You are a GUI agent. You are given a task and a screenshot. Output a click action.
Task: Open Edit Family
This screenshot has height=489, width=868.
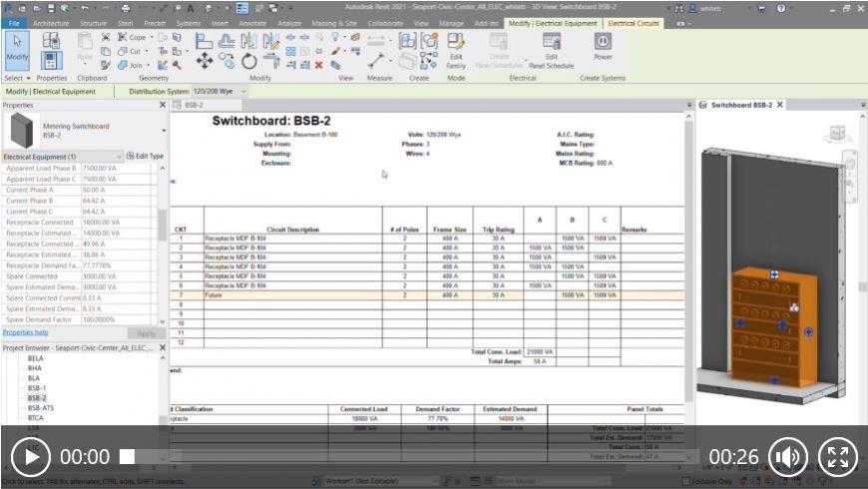(456, 50)
